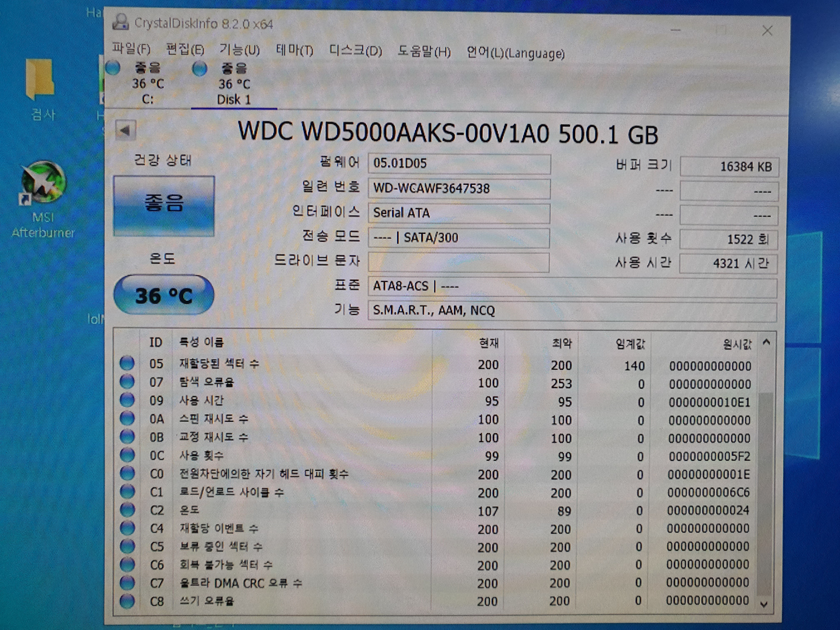The image size is (840, 630).
Task: Click the status orb for attribute C4
Action: [x=127, y=528]
